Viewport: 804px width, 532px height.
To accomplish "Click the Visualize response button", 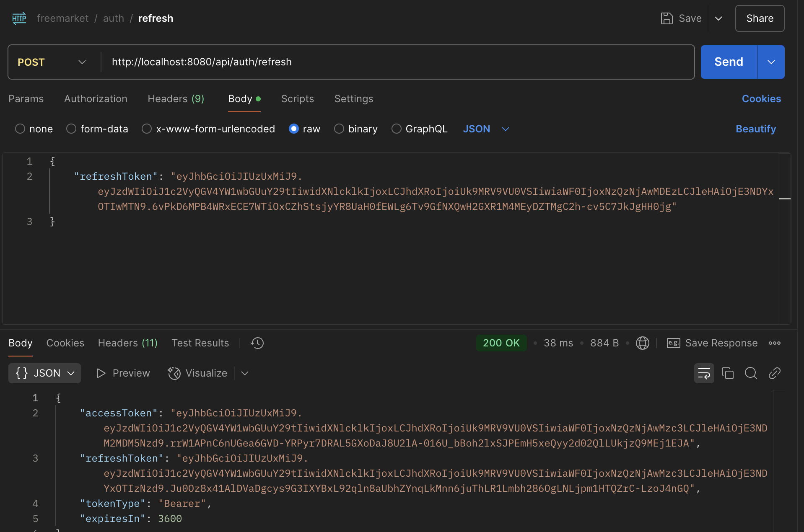I will (197, 373).
